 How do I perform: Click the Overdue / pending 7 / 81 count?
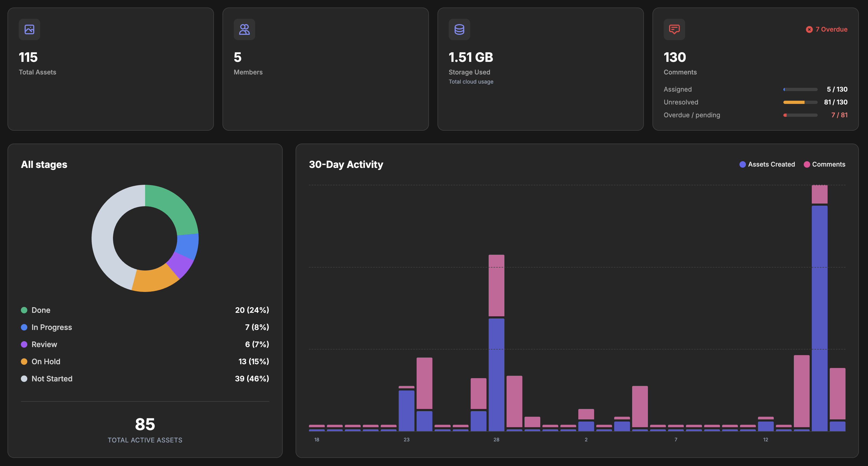(x=839, y=115)
